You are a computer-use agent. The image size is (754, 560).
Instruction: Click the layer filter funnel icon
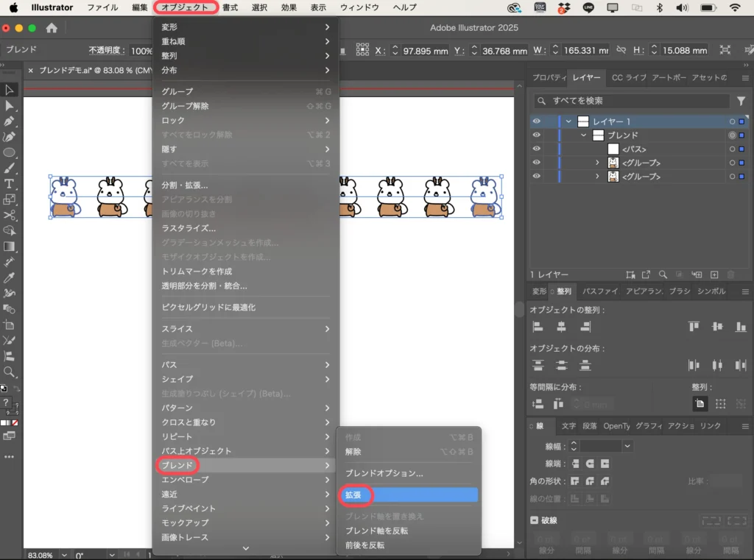(x=741, y=101)
